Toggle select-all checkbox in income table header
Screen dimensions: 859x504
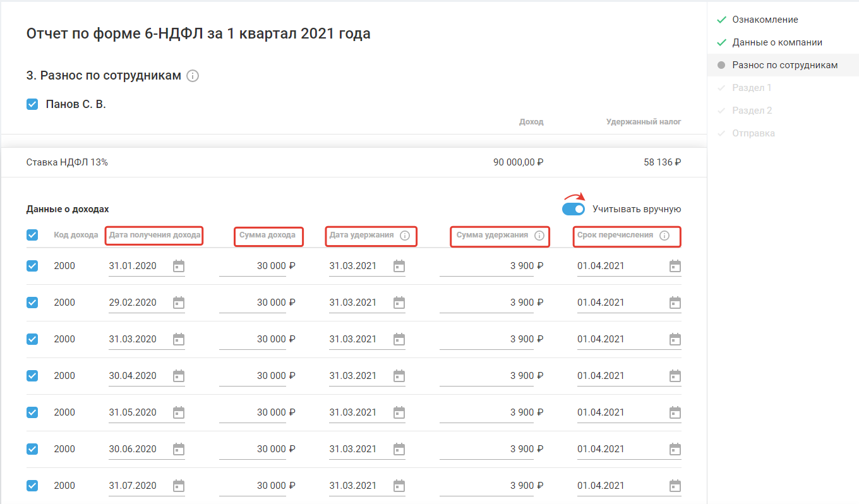tap(32, 235)
